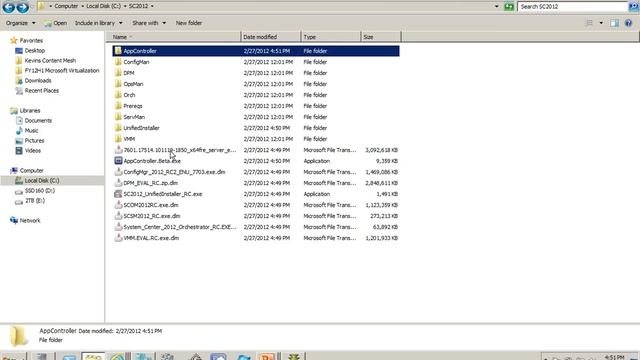Select Network in navigation pane
640x360 pixels.
pos(30,220)
